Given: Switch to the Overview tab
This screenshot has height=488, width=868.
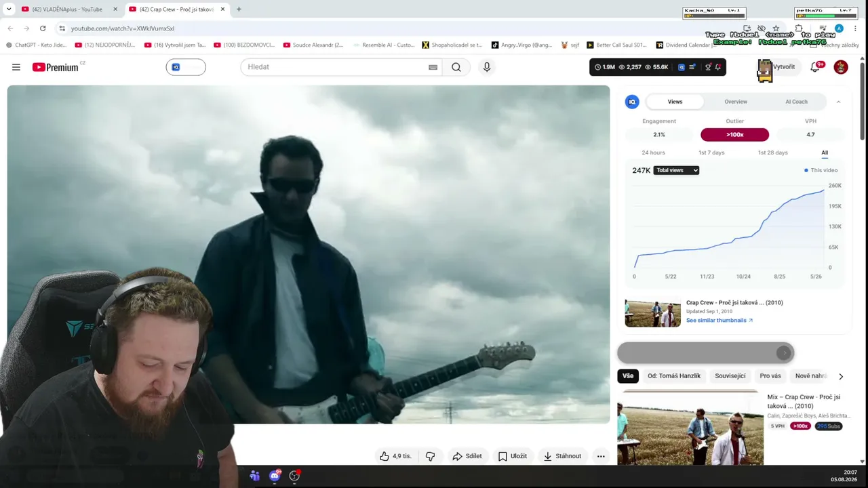Looking at the screenshot, I should tap(736, 102).
